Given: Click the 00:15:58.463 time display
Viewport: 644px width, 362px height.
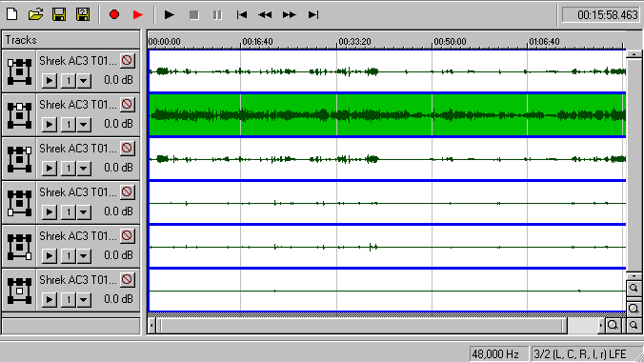Looking at the screenshot, I should point(601,15).
